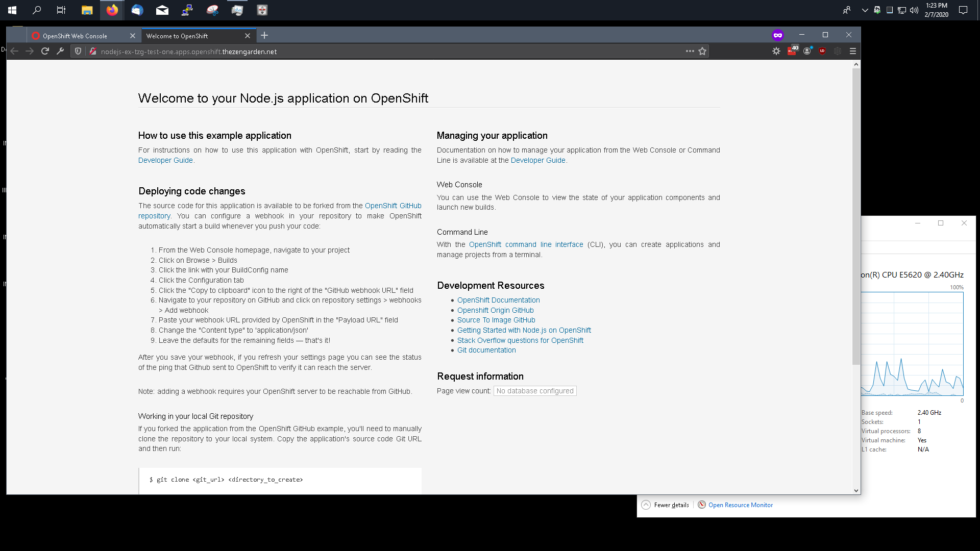Open the envelope Mail app on taskbar
This screenshot has width=980, height=551.
point(162,10)
